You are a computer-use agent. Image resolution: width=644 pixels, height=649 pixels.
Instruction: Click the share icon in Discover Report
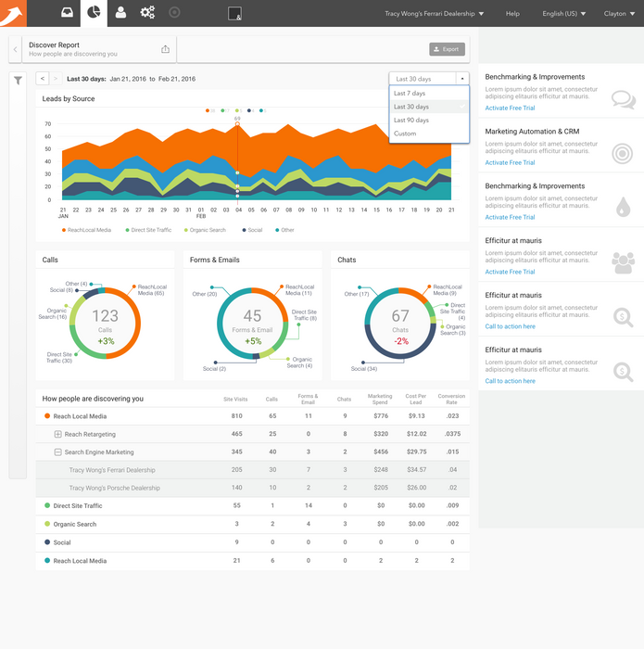pos(166,49)
